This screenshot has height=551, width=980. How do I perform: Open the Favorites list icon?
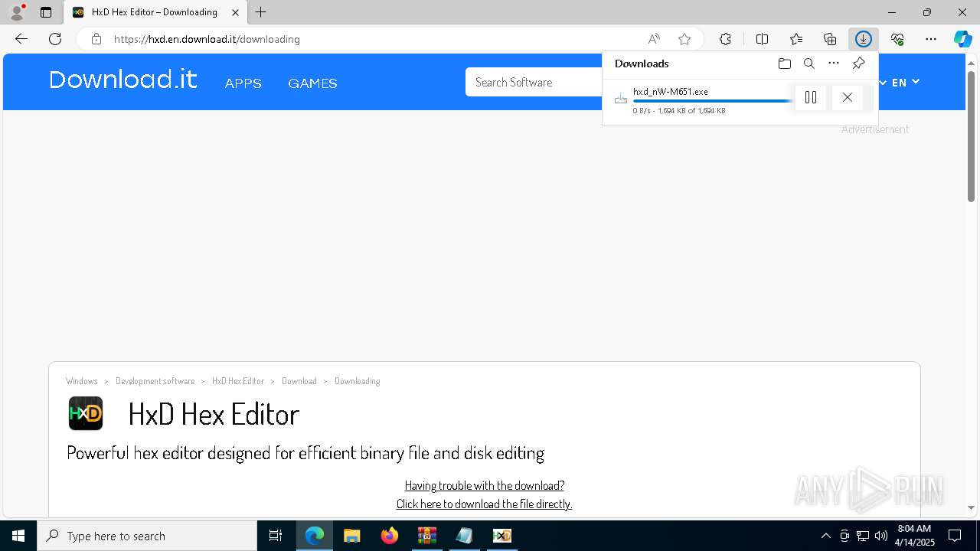click(796, 39)
